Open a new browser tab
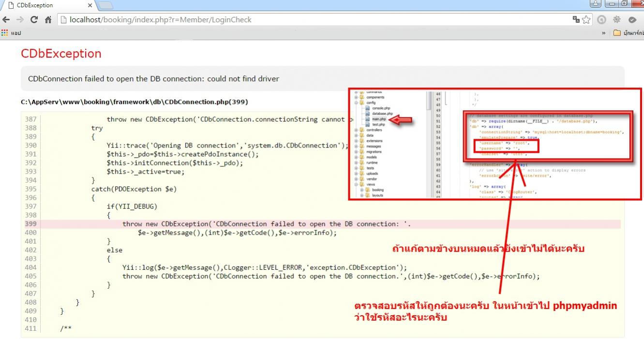Viewport: 644px width, 339px height. coord(105,5)
